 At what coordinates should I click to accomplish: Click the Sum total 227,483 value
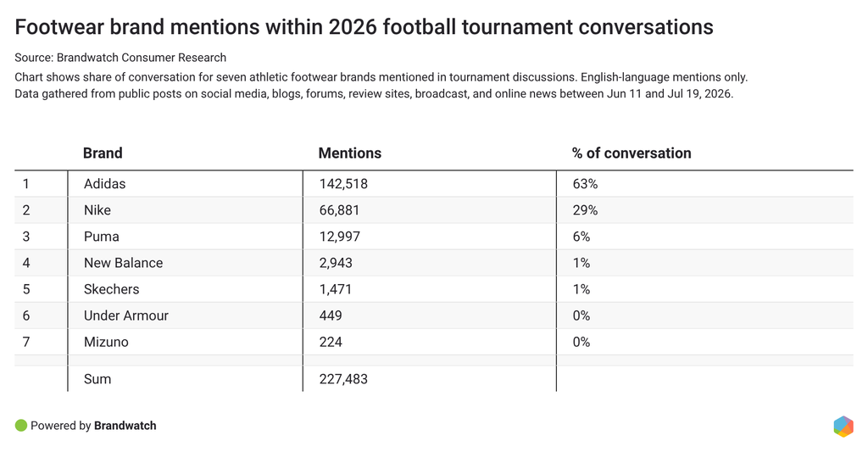[343, 379]
